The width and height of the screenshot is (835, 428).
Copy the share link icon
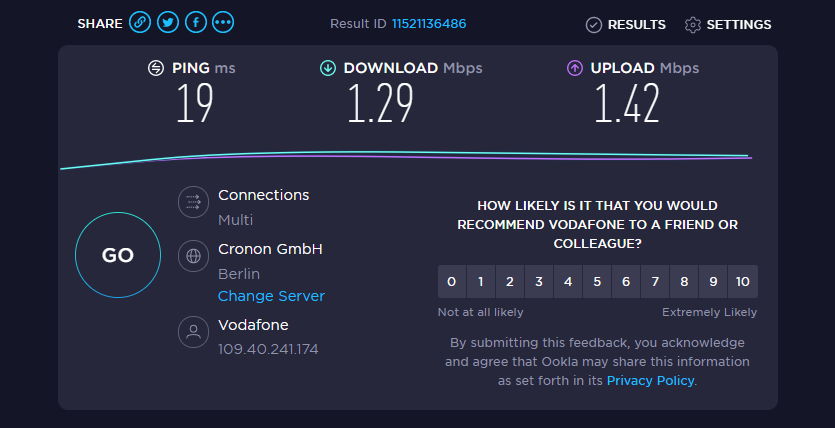tap(140, 22)
